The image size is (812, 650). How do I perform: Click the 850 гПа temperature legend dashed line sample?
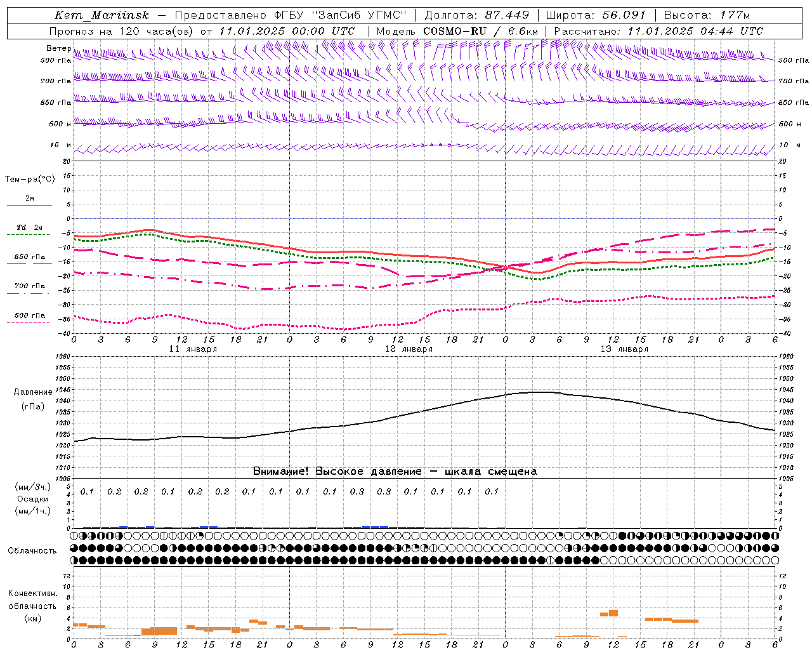28,264
